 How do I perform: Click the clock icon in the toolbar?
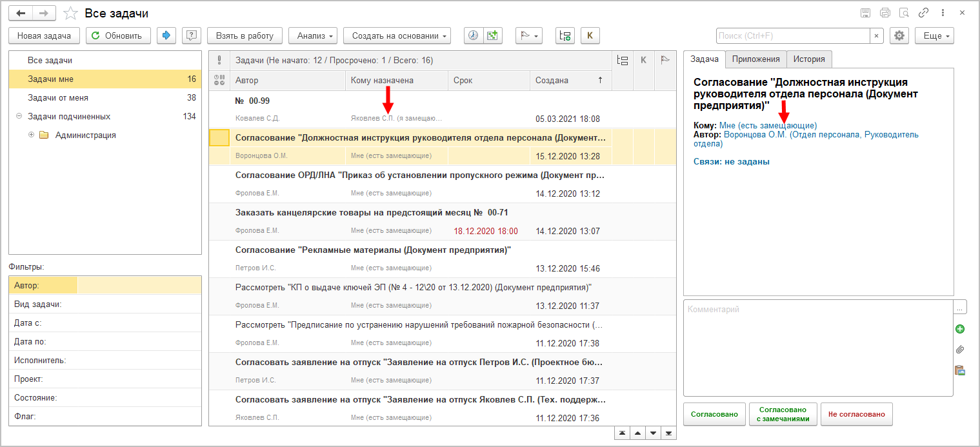[474, 35]
